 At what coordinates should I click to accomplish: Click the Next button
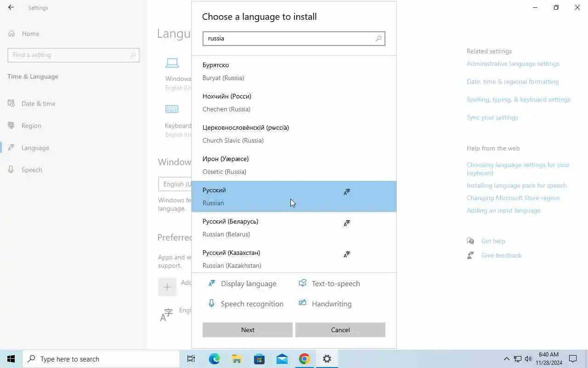pyautogui.click(x=248, y=330)
